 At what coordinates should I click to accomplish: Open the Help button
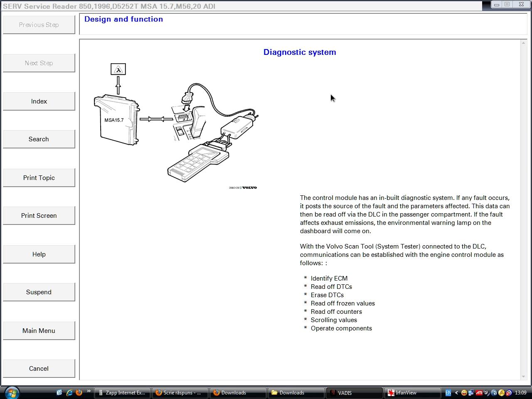[x=39, y=254]
